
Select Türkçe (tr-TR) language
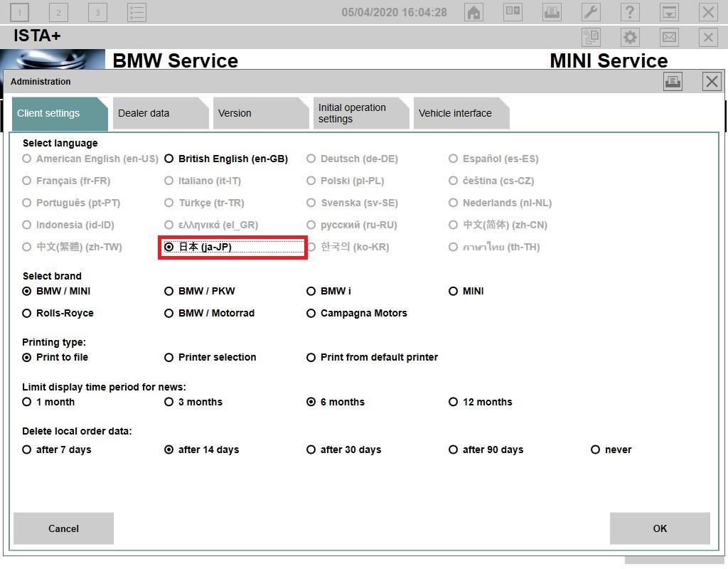(x=204, y=203)
